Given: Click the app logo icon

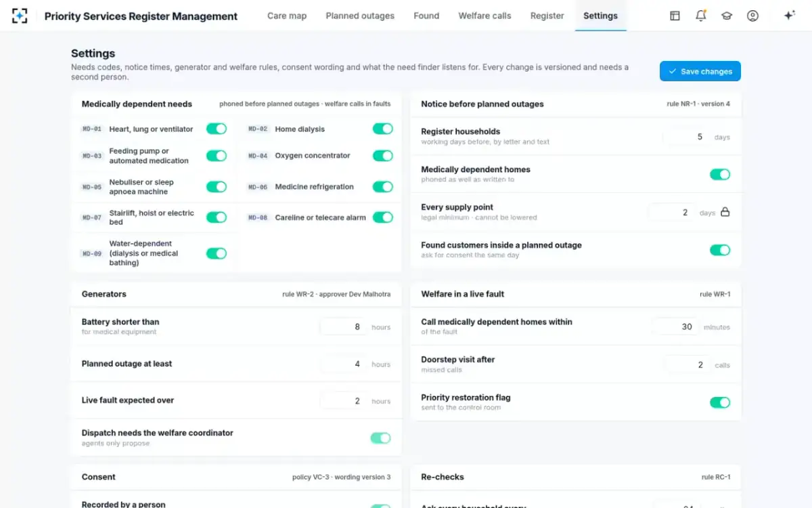Looking at the screenshot, I should click(x=20, y=16).
